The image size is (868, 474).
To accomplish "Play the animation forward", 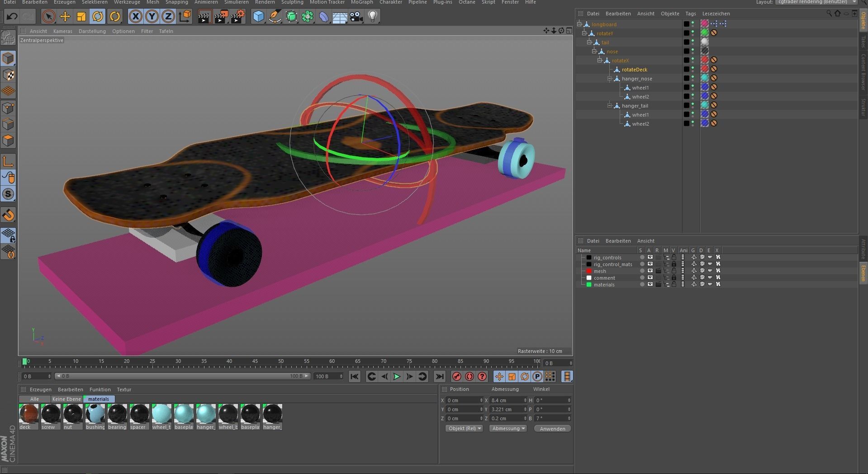I will [x=397, y=376].
